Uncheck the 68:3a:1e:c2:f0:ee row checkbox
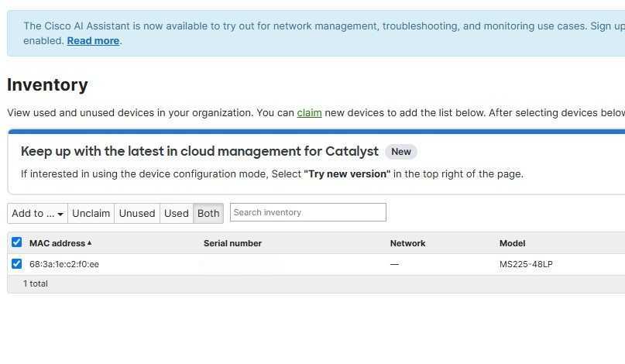The image size is (625, 364). click(x=16, y=264)
